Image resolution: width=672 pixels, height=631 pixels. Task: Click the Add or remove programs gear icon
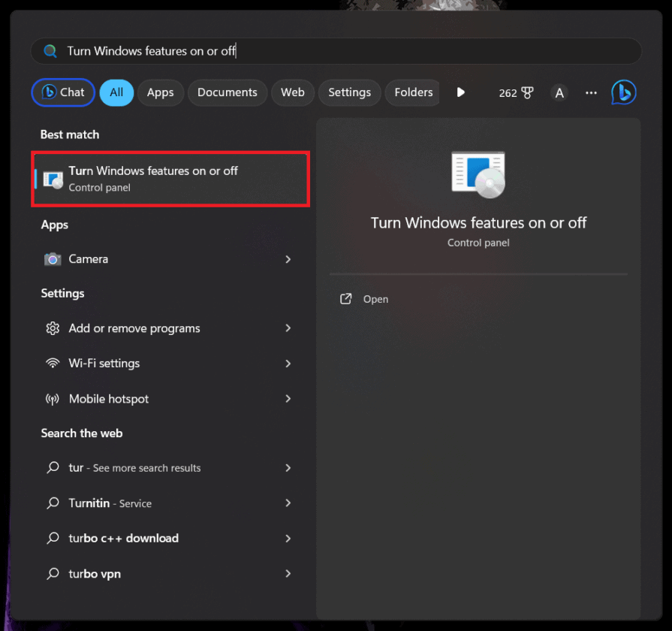point(53,328)
